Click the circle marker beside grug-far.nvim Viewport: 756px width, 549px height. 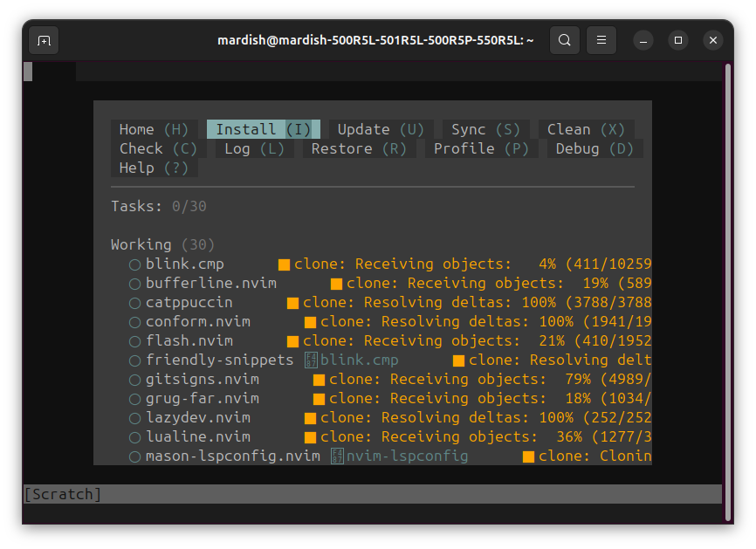[x=134, y=399]
